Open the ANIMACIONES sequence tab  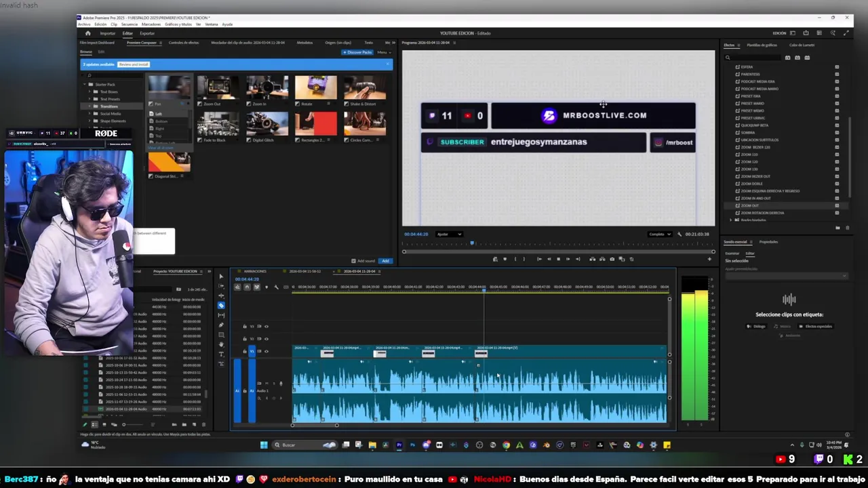click(x=255, y=271)
